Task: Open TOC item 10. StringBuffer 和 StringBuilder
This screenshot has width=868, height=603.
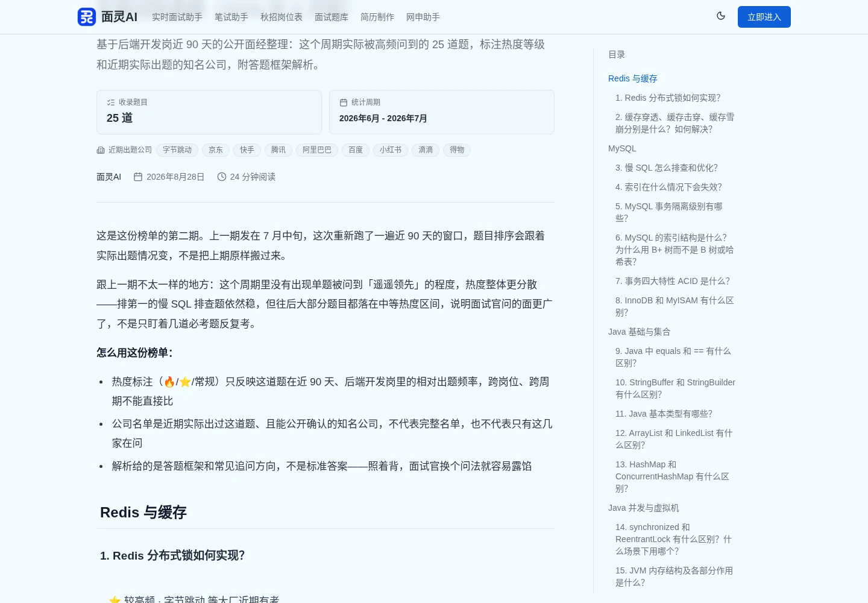Action: click(x=675, y=388)
